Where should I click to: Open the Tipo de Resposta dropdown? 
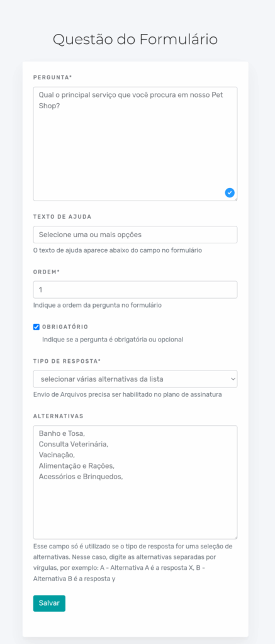tap(135, 379)
